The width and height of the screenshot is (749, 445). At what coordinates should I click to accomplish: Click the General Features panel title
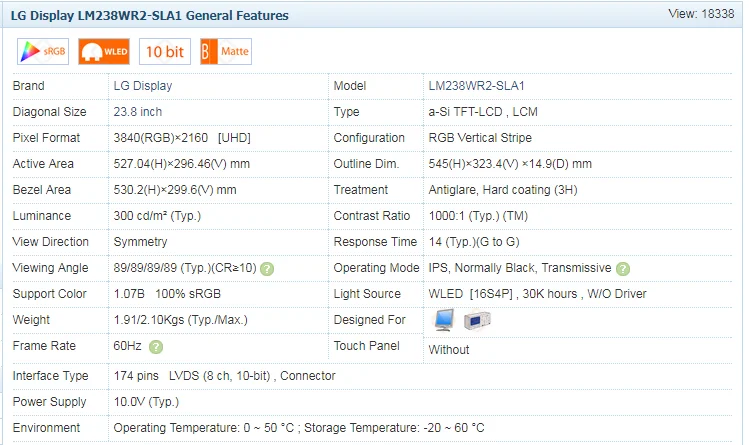click(150, 16)
